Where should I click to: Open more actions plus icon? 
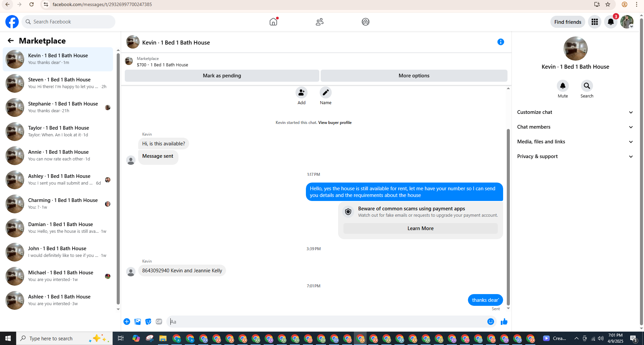point(127,322)
